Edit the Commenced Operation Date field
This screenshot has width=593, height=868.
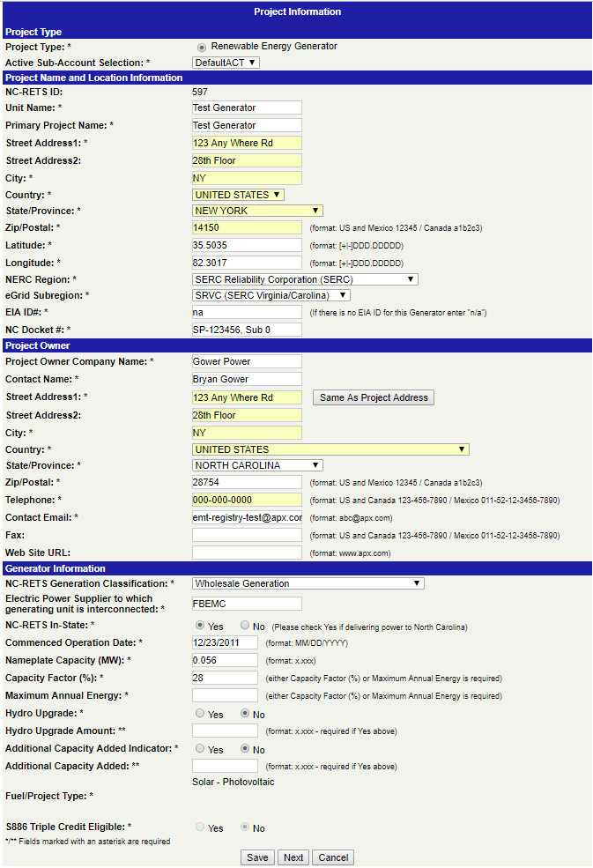[x=225, y=642]
